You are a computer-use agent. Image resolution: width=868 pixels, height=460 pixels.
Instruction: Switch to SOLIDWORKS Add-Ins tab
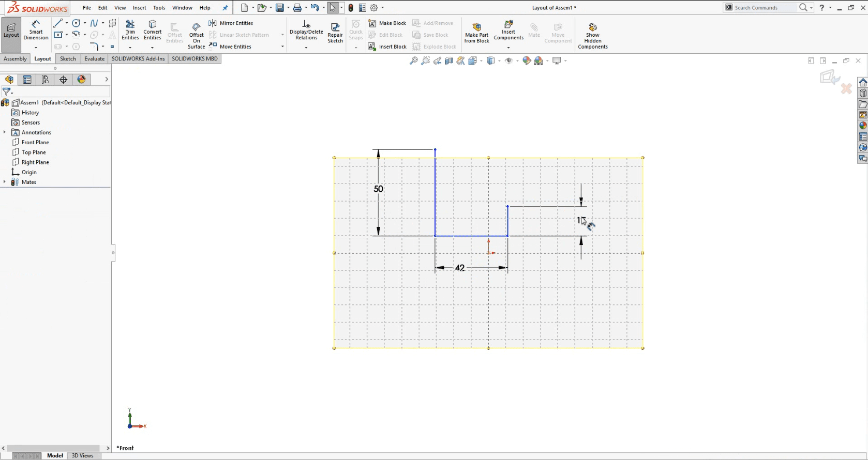tap(138, 59)
